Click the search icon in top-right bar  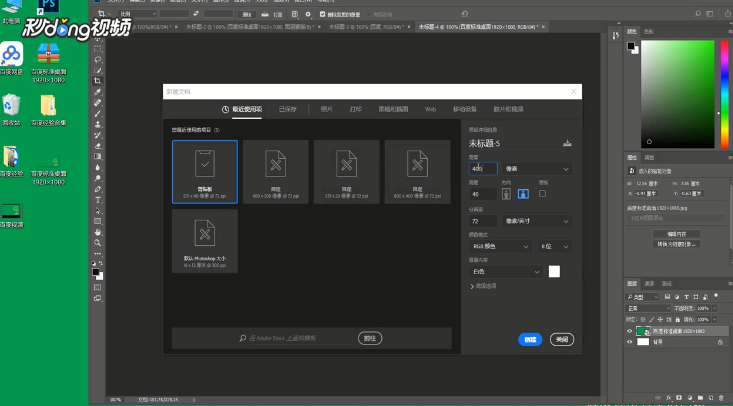pyautogui.click(x=697, y=14)
